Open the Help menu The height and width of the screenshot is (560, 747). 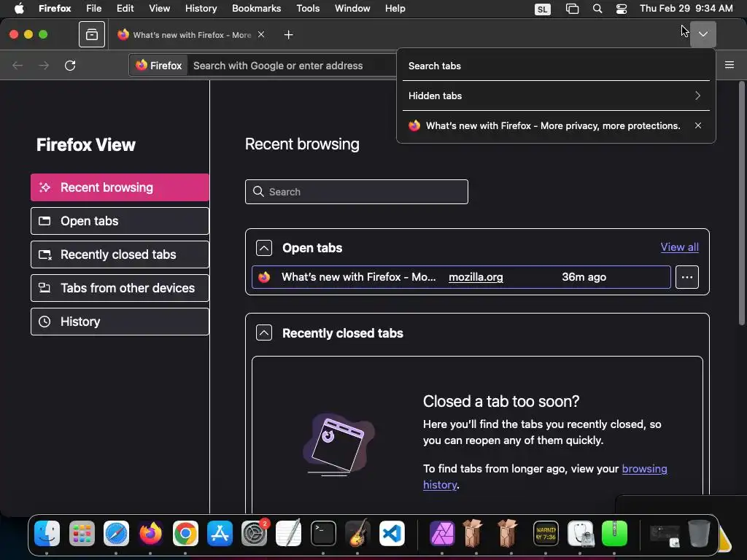click(395, 9)
